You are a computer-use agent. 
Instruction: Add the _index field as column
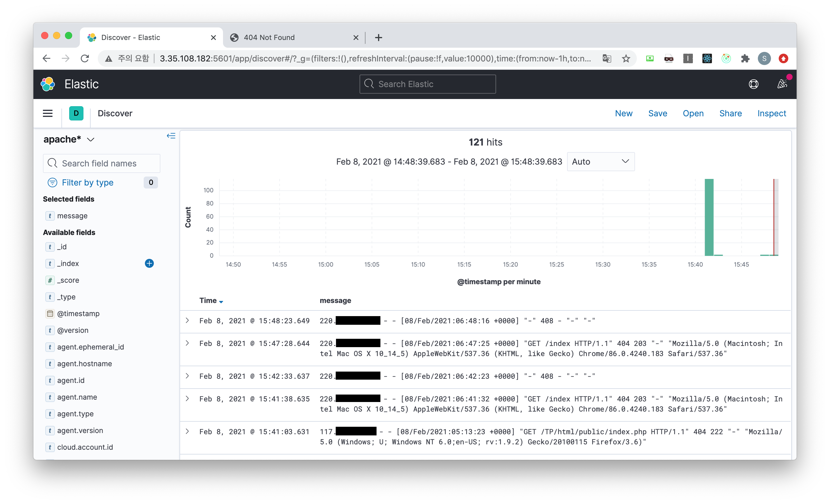(x=149, y=263)
